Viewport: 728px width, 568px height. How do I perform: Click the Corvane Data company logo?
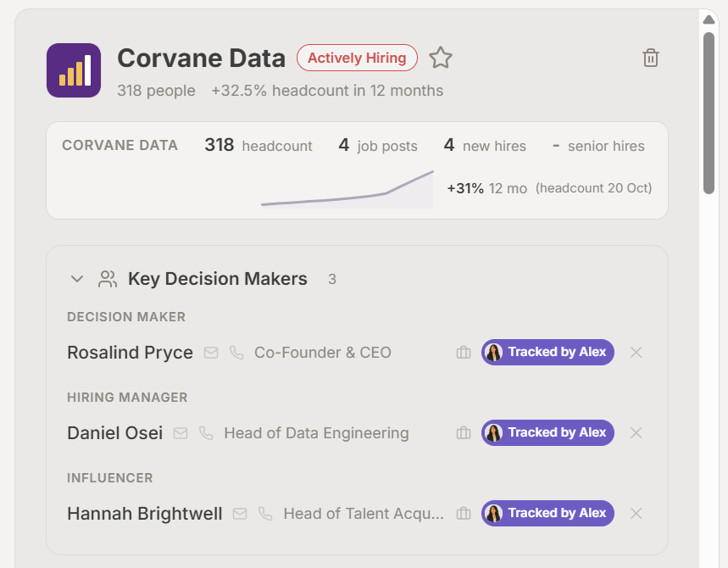74,70
